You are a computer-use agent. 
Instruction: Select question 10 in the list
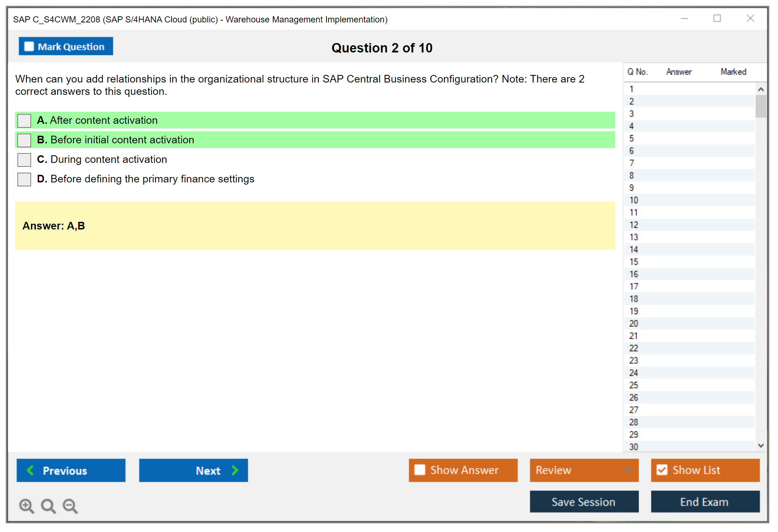tap(634, 200)
